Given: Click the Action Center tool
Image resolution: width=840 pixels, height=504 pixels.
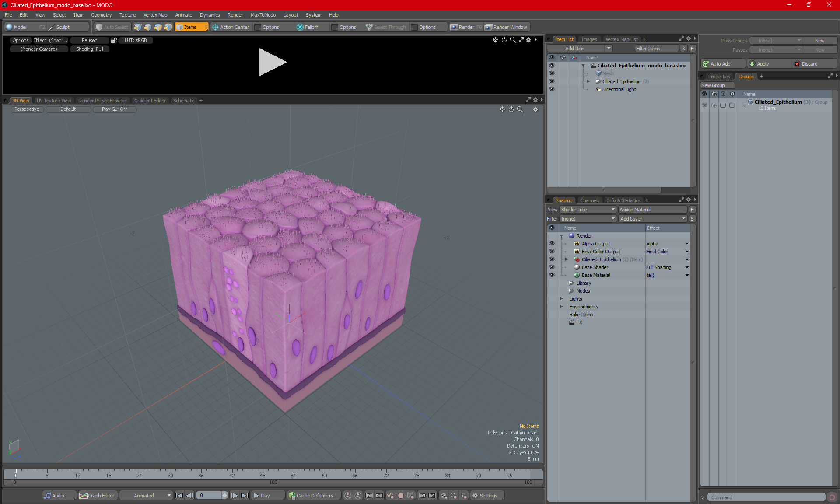Looking at the screenshot, I should (x=231, y=27).
